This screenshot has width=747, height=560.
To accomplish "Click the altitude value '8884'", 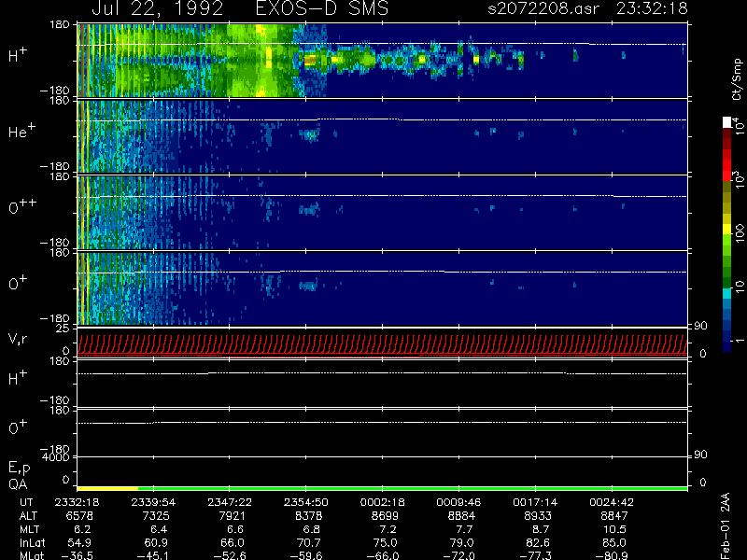I will pos(461,516).
